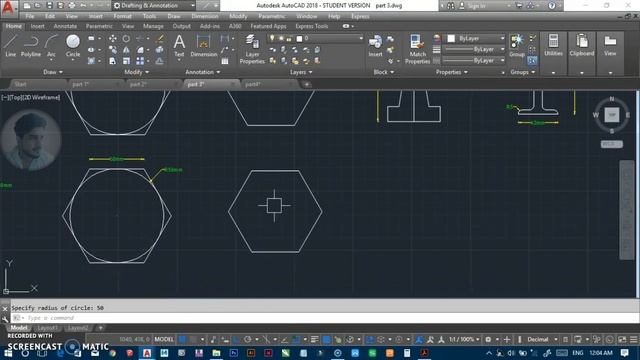The width and height of the screenshot is (640, 360).
Task: Select the Arc tool
Action: click(51, 45)
